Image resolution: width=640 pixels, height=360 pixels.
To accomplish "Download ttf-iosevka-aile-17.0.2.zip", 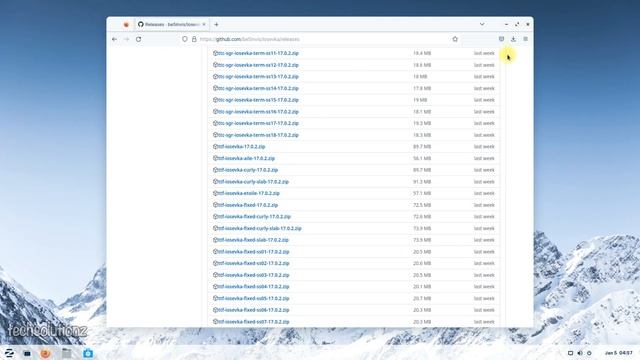I will [247, 158].
